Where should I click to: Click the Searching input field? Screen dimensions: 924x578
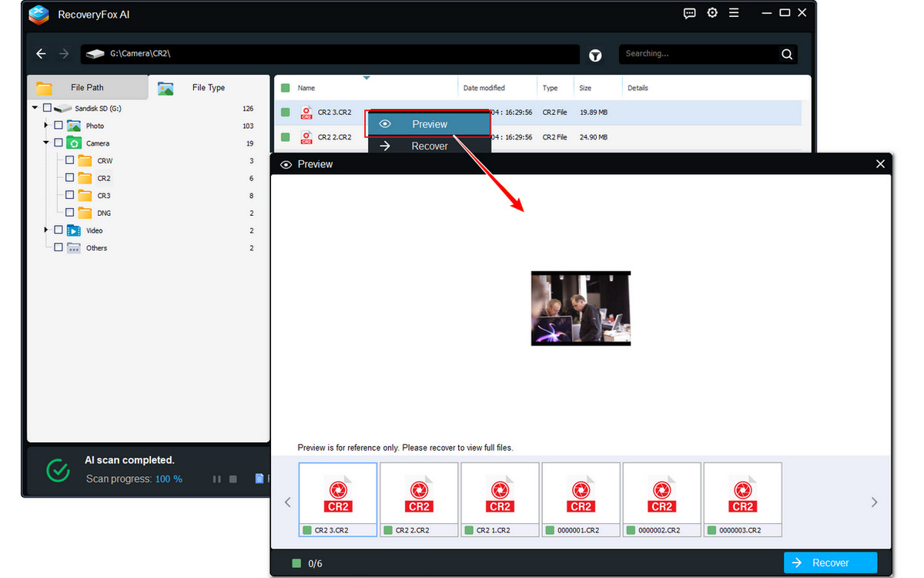point(697,54)
